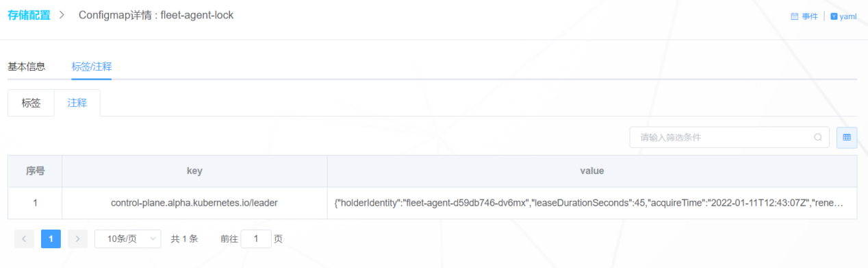Navigate to 存储配置 breadcrumb link
This screenshot has width=868, height=268.
[29, 15]
